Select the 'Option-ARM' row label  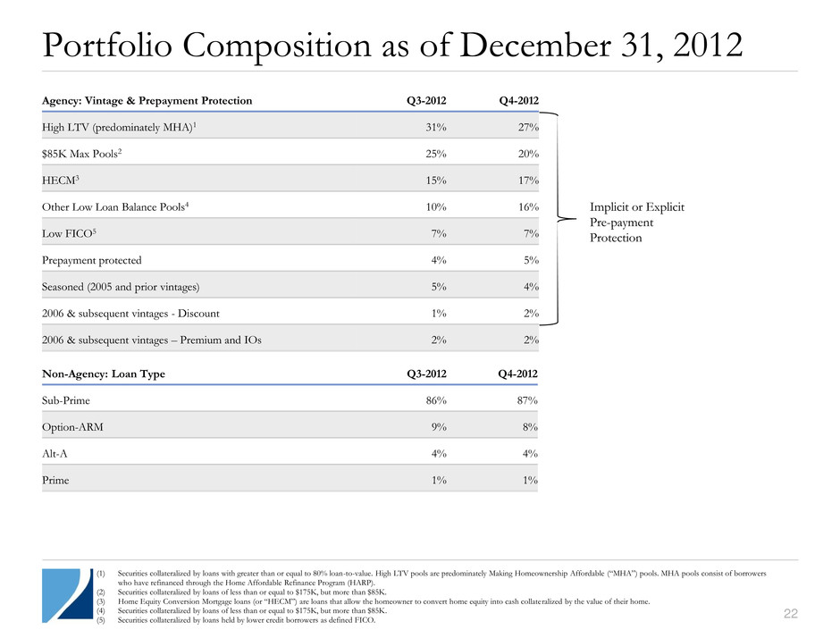point(72,427)
